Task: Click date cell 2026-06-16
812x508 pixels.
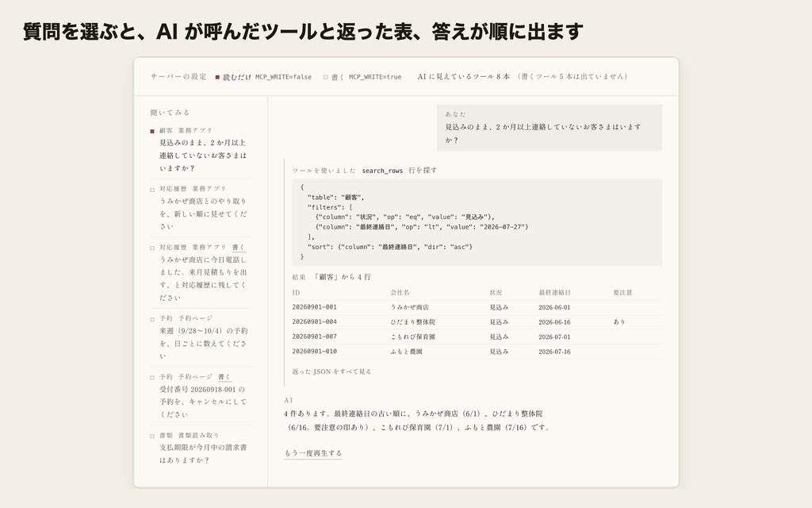Action: pos(554,322)
